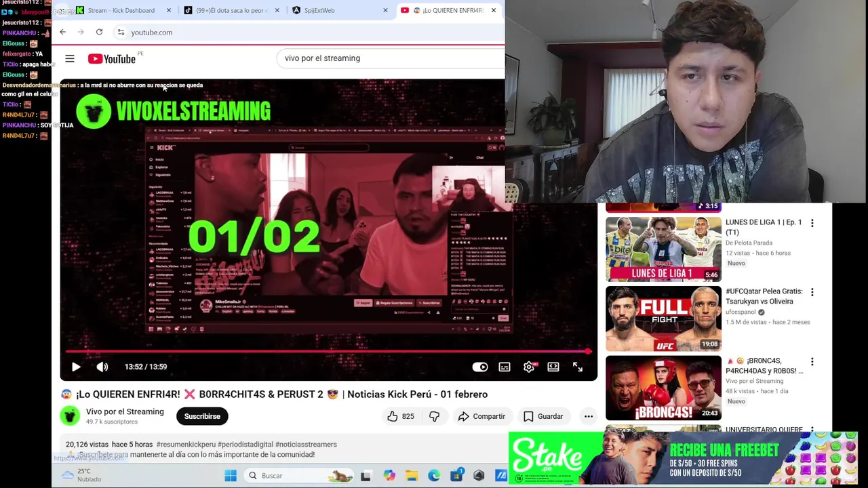This screenshot has width=868, height=488.
Task: Launch Microsoft Edge from the taskbar
Action: 434,476
